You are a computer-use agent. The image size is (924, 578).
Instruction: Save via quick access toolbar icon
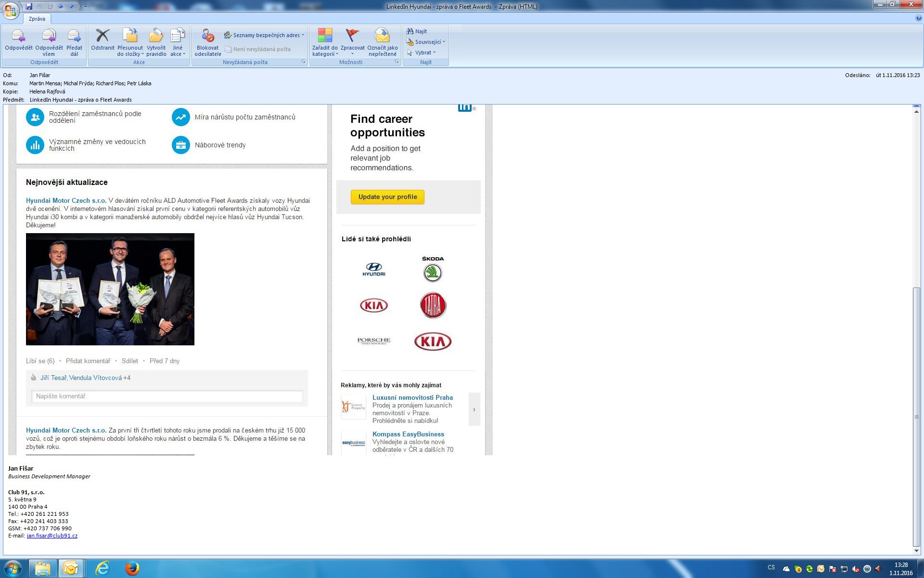pos(29,6)
